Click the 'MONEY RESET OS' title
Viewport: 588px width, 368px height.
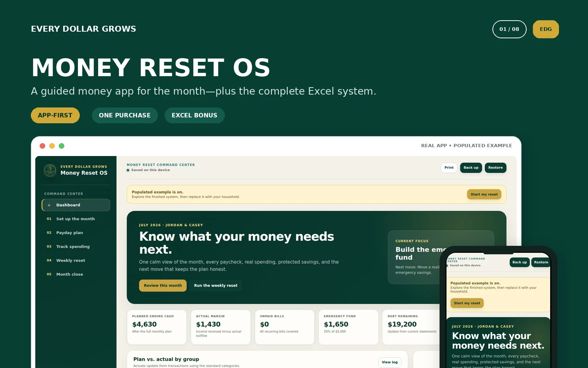151,68
